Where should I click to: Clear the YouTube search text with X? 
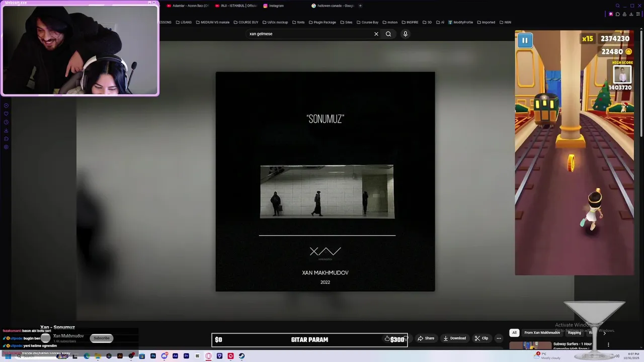point(376,34)
